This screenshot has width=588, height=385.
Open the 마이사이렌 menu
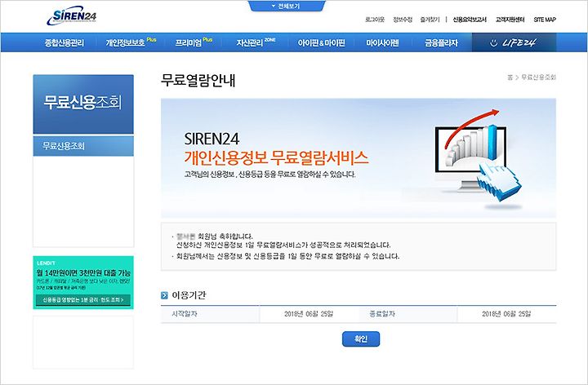[x=382, y=42]
